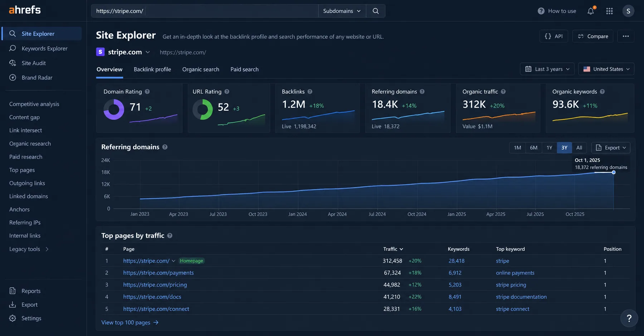Switch to Paid search tab
Image resolution: width=644 pixels, height=336 pixels.
coord(244,69)
